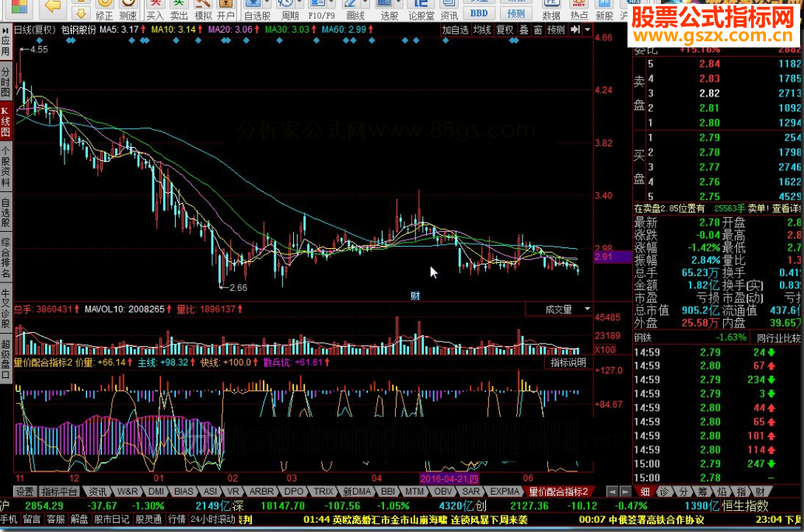This screenshot has height=532, width=804.
Task: Click the 预测 button in top toolbar
Action: [516, 12]
